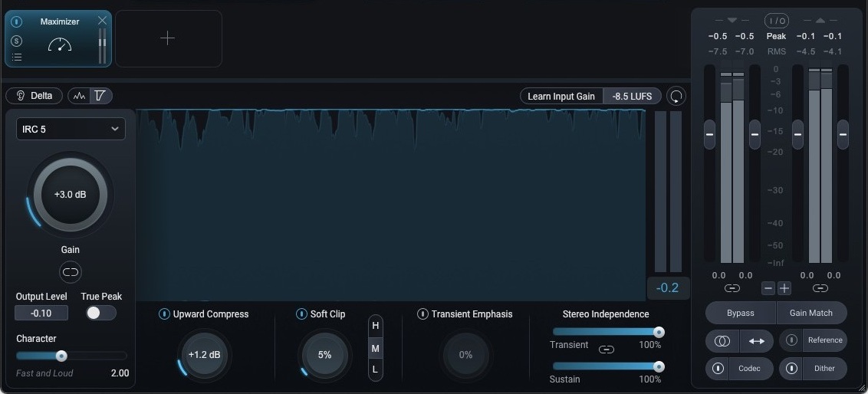Open the Dither settings button
This screenshot has width=868, height=394.
click(x=825, y=369)
